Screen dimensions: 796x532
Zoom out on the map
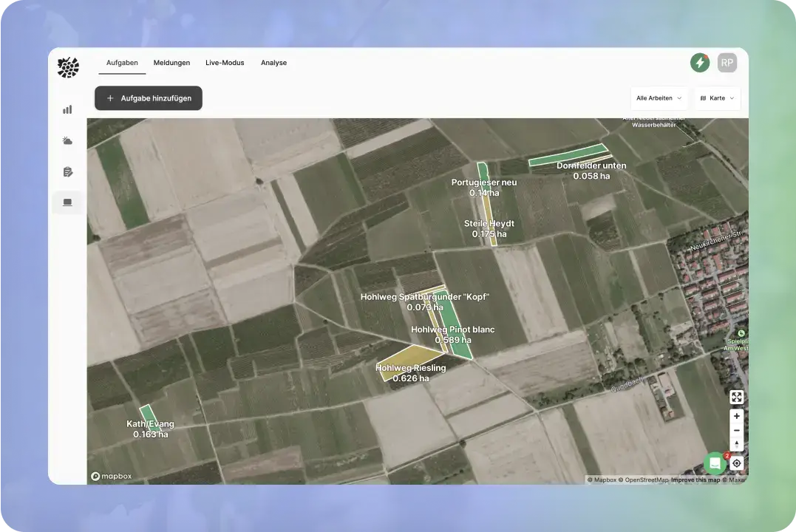(736, 430)
